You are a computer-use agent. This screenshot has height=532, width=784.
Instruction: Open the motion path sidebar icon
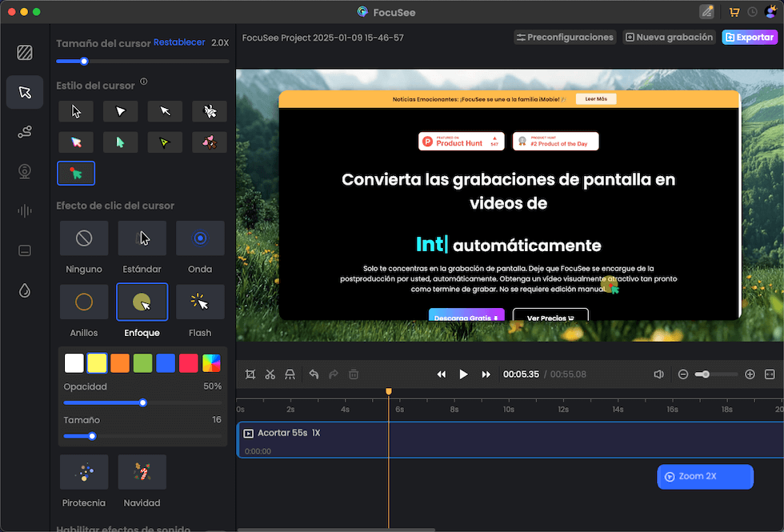pyautogui.click(x=25, y=132)
